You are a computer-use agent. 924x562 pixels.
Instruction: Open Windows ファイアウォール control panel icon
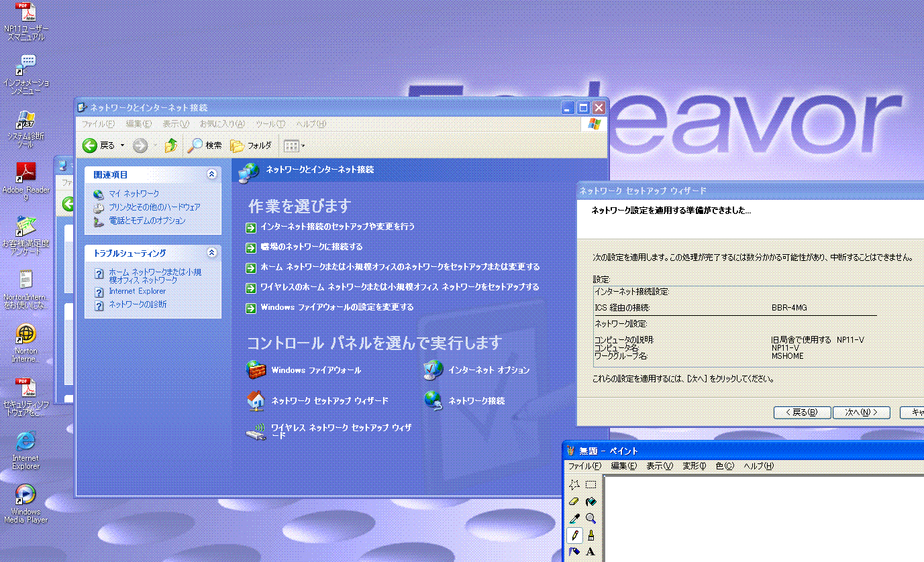pyautogui.click(x=304, y=370)
